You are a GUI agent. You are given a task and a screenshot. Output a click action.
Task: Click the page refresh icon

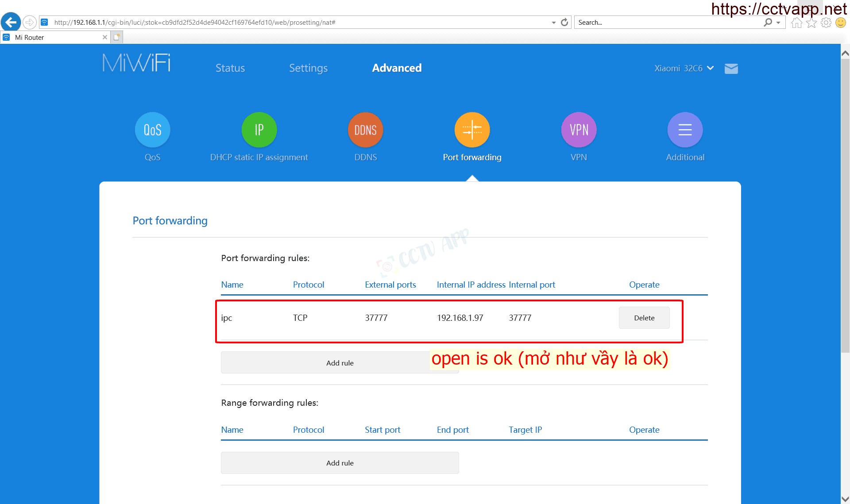pyautogui.click(x=564, y=23)
